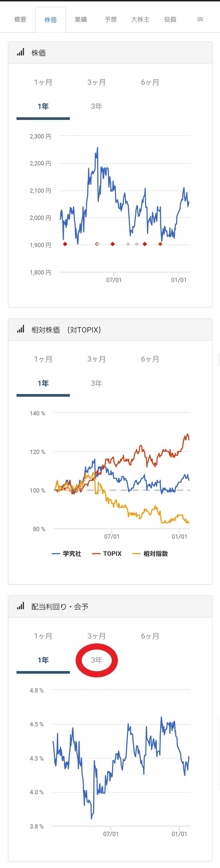Click the chart icon beside 相対株価 heading
220x868 pixels.
tap(19, 329)
